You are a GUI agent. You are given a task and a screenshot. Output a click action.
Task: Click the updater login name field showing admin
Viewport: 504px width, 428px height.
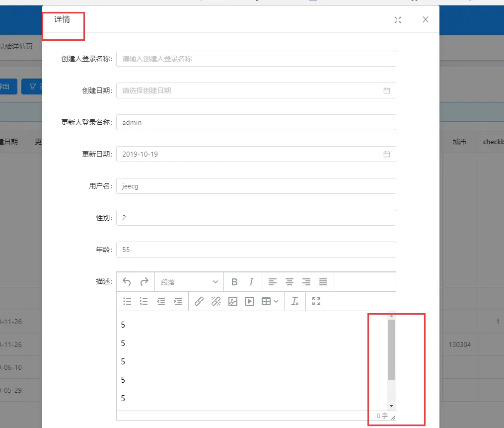pyautogui.click(x=256, y=122)
